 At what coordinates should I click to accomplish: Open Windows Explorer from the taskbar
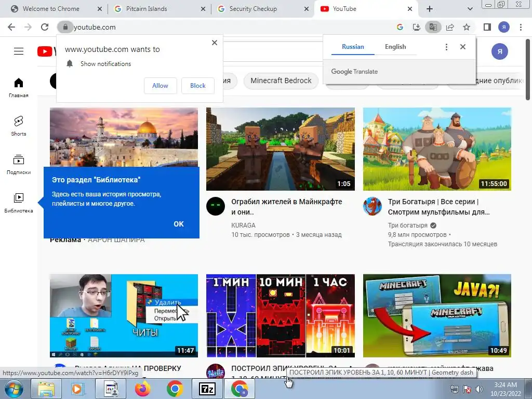point(46,389)
